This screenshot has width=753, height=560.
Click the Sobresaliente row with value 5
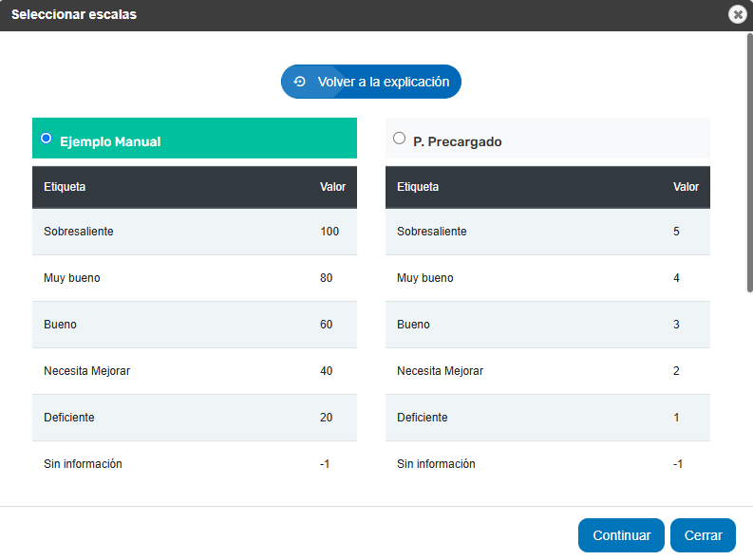[x=548, y=232]
